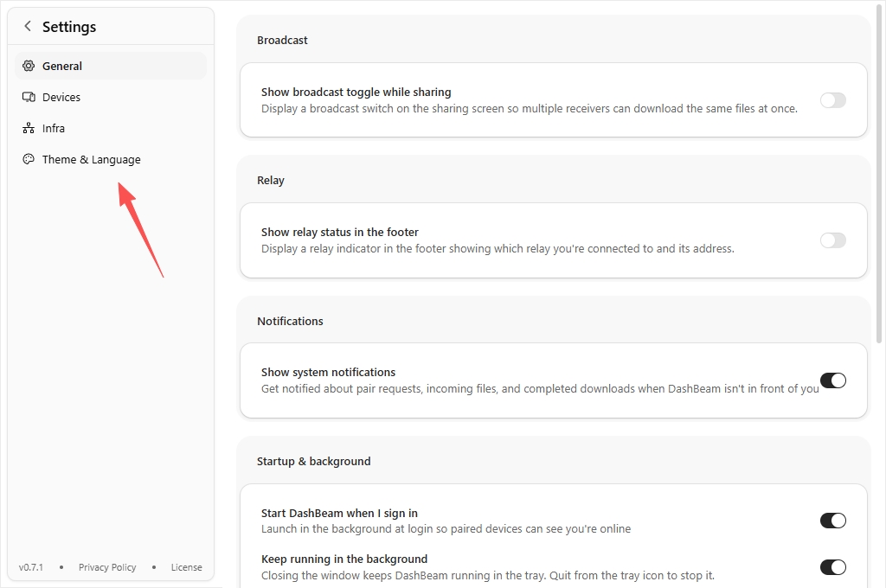Open the Privacy Policy link
The height and width of the screenshot is (588, 886).
pyautogui.click(x=107, y=567)
